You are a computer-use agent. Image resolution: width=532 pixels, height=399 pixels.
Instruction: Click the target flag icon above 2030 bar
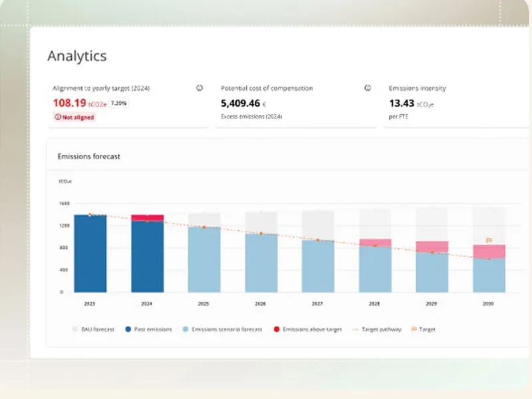point(489,240)
